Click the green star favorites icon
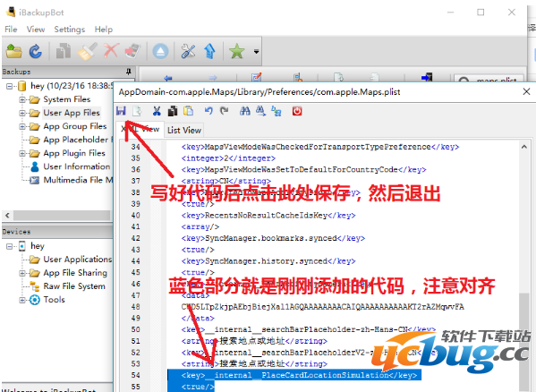This screenshot has width=536, height=392. tap(237, 52)
